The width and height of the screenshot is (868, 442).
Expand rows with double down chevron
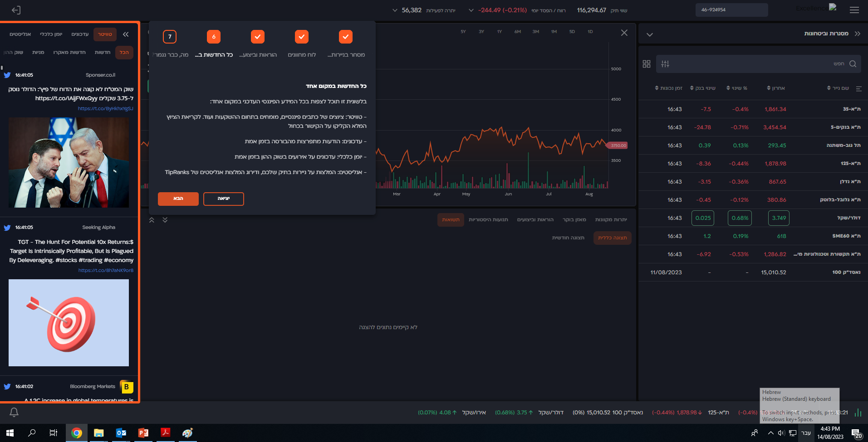pos(165,220)
